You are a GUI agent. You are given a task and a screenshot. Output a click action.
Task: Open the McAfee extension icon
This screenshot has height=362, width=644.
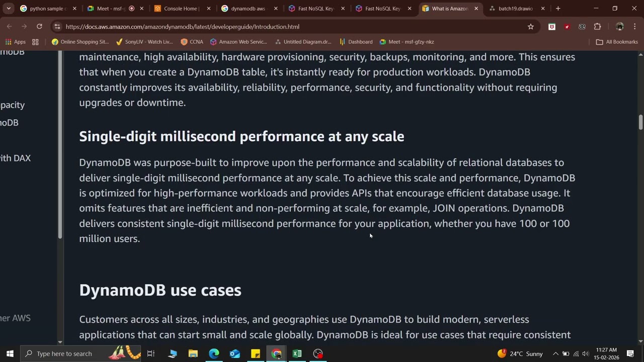coord(552,27)
